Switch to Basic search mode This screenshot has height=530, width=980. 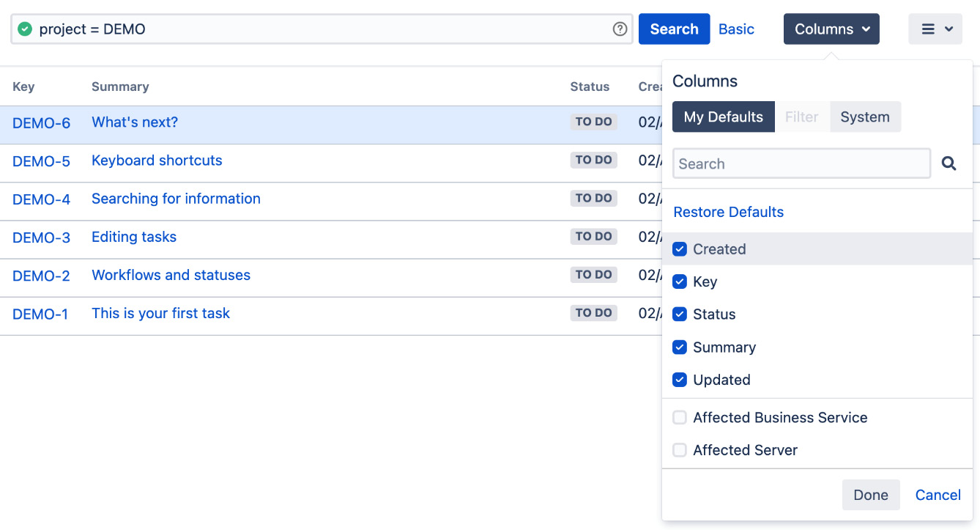tap(736, 29)
